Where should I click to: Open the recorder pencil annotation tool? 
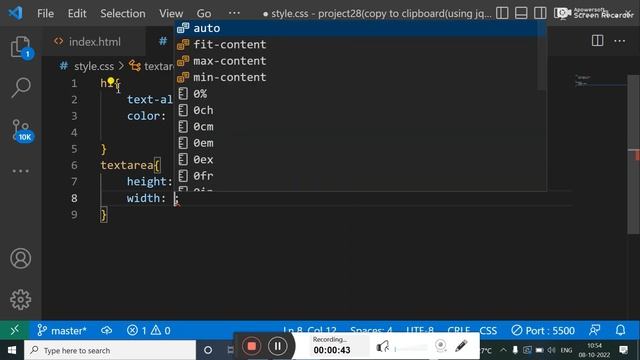pyautogui.click(x=461, y=346)
